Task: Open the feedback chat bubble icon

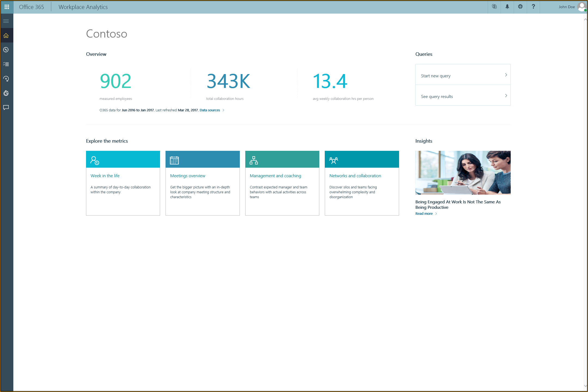Action: tap(6, 108)
